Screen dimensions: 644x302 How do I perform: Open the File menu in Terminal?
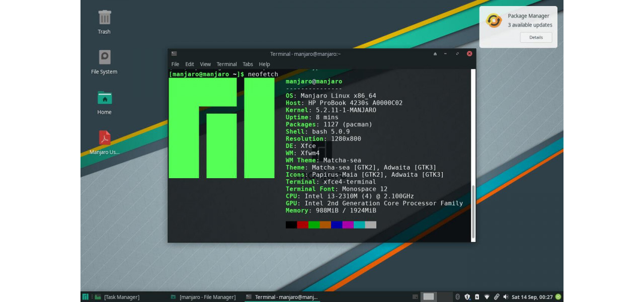175,64
